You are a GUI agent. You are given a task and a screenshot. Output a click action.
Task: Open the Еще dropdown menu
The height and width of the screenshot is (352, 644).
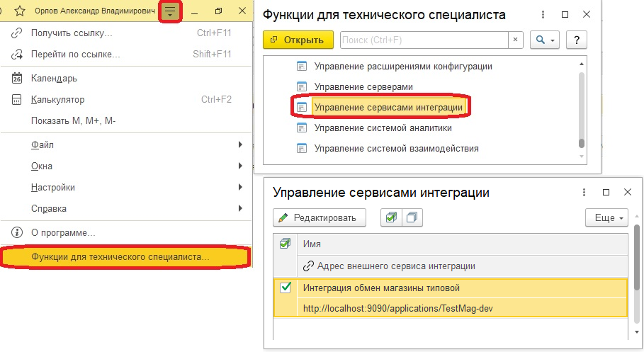[607, 217]
